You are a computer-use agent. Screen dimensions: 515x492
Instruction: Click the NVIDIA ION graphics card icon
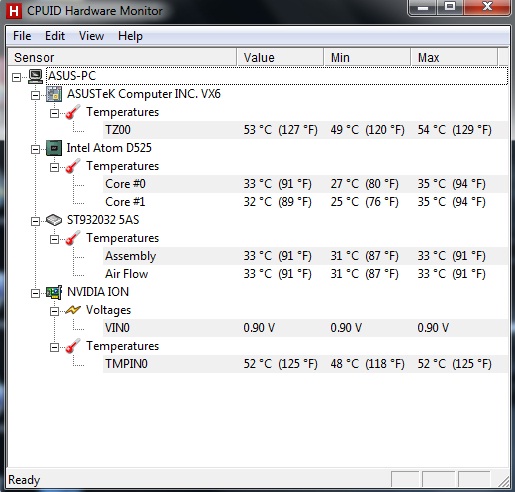[x=54, y=292]
